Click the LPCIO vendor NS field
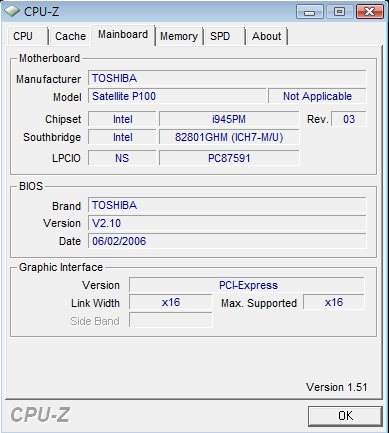This screenshot has width=389, height=433. [x=122, y=158]
